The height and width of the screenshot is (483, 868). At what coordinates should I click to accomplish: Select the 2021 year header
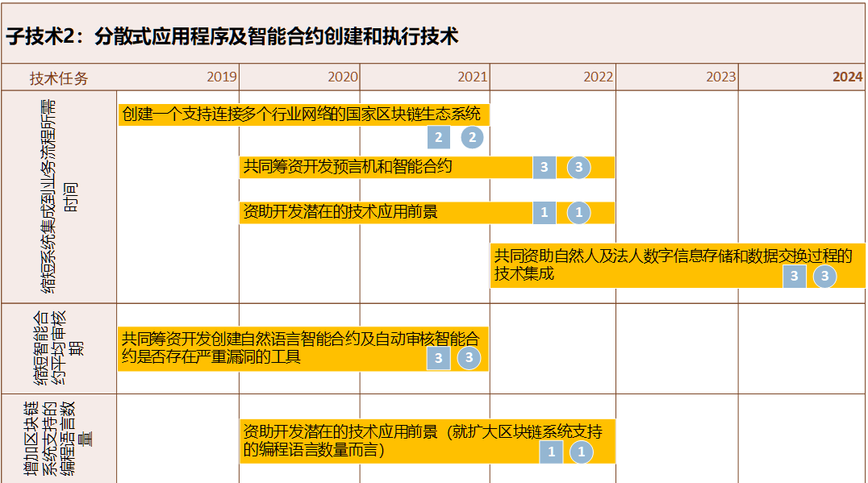coord(472,77)
